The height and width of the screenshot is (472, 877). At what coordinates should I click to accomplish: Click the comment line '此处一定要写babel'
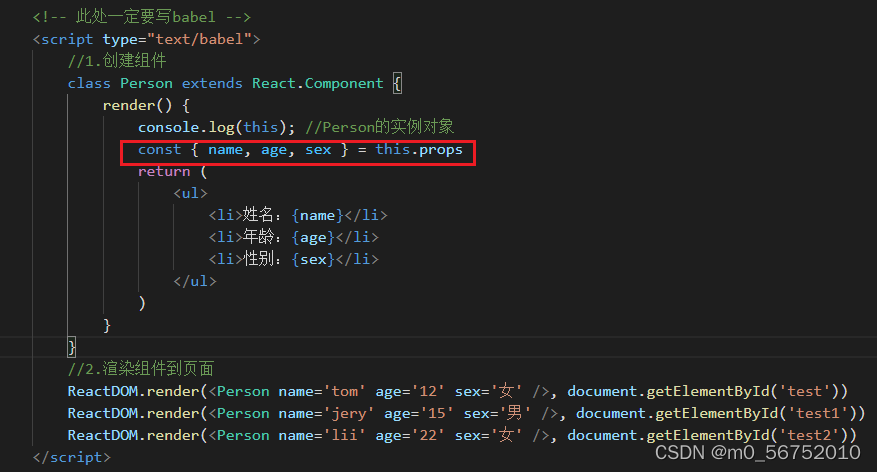[142, 17]
